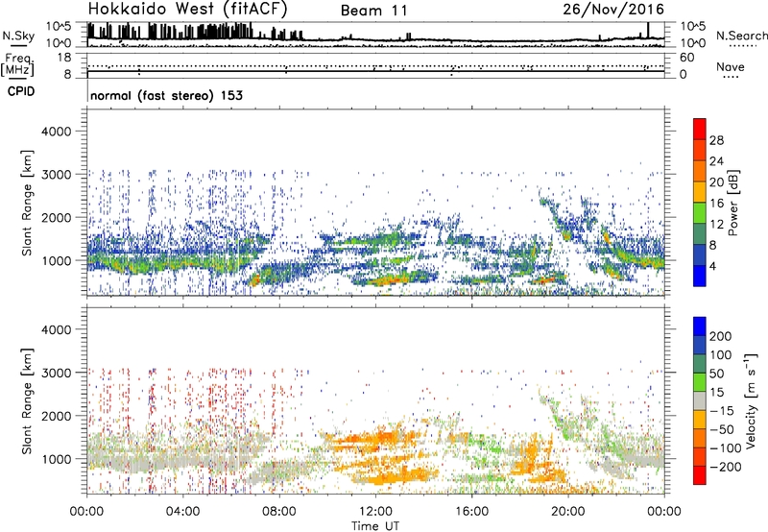Click the "Nave" legend label
768x532 pixels.
730,66
